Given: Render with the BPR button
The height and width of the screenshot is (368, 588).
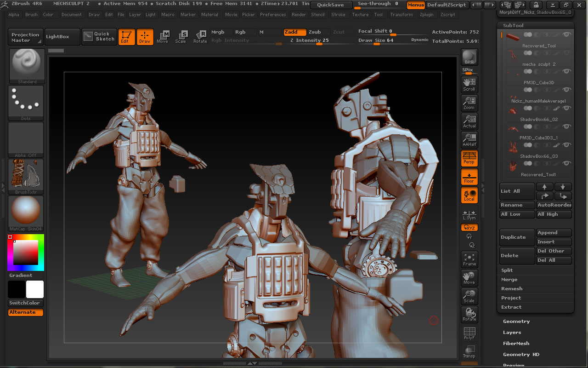Looking at the screenshot, I should pos(469,57).
